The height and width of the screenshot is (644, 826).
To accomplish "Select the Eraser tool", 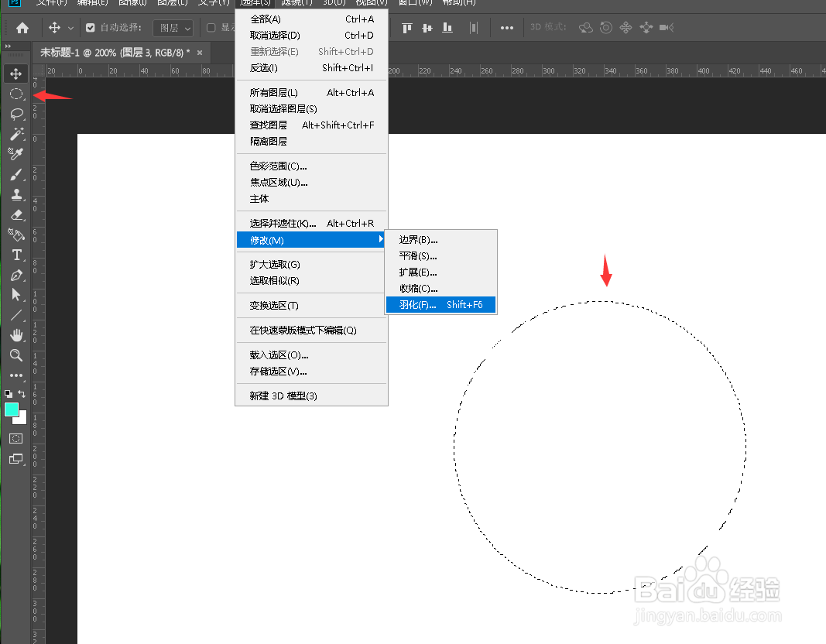I will coord(16,215).
